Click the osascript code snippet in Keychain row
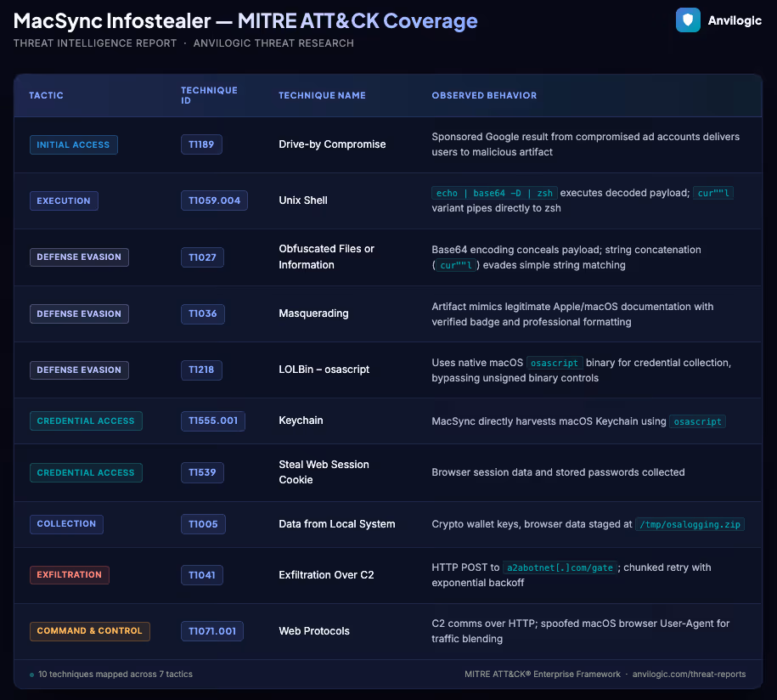 (697, 421)
